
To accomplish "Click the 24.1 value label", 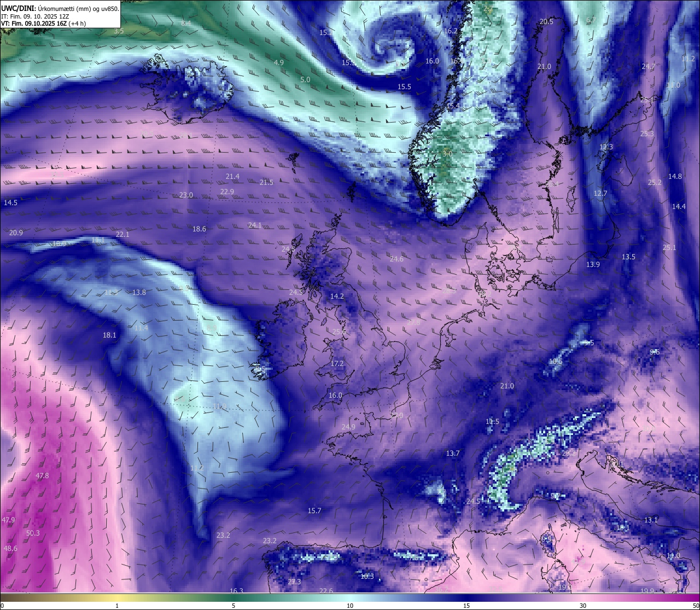I will point(255,225).
